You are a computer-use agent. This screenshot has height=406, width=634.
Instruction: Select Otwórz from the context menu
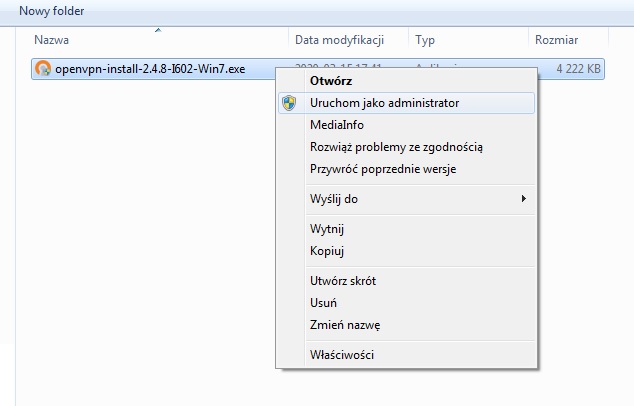tap(331, 80)
